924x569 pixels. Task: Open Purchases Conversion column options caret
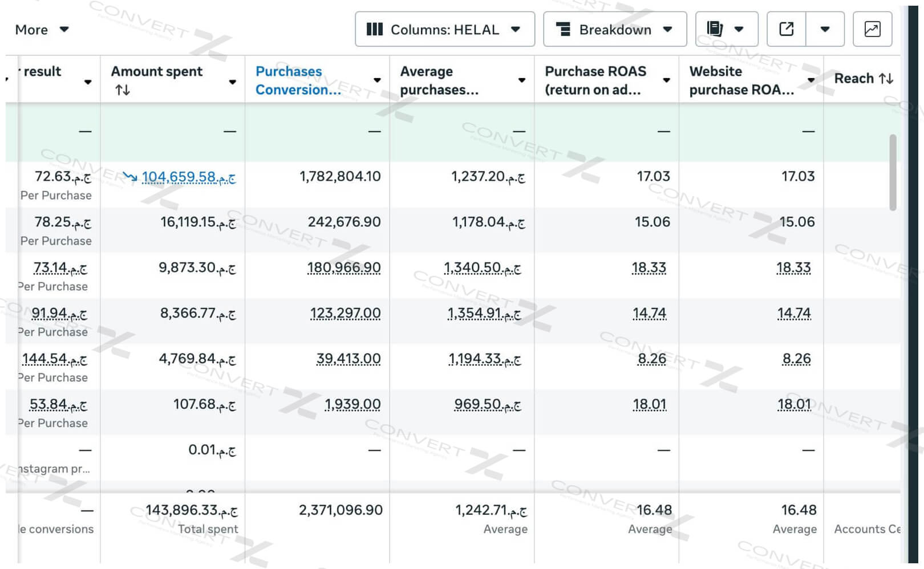pyautogui.click(x=377, y=80)
